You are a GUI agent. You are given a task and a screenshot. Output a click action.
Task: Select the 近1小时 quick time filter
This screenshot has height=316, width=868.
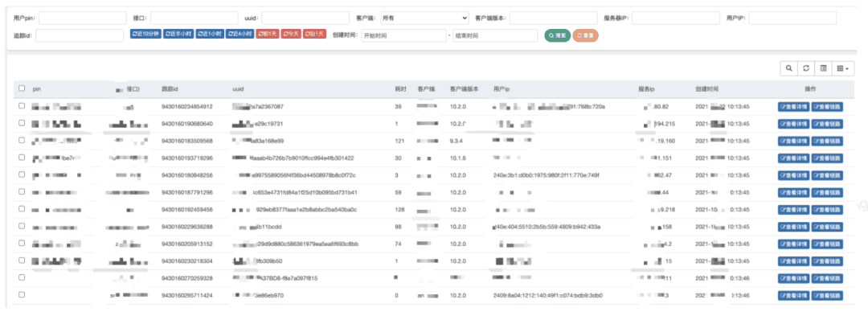210,34
